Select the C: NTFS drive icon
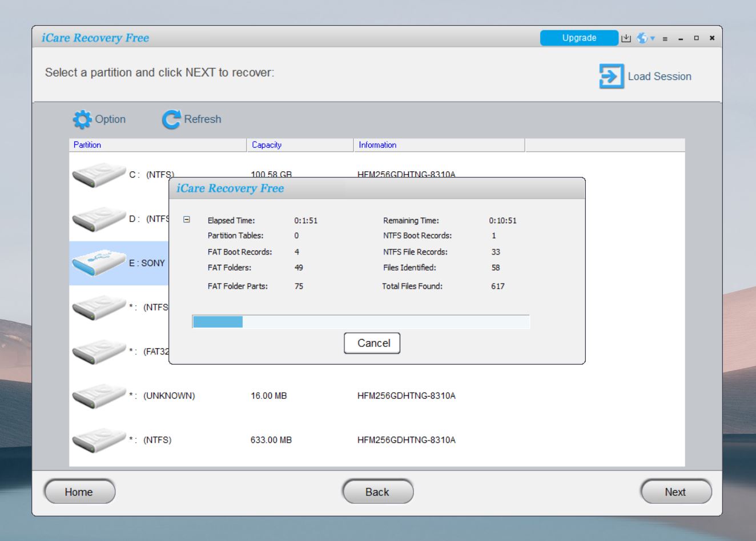Screen dimensions: 756x541 point(98,175)
